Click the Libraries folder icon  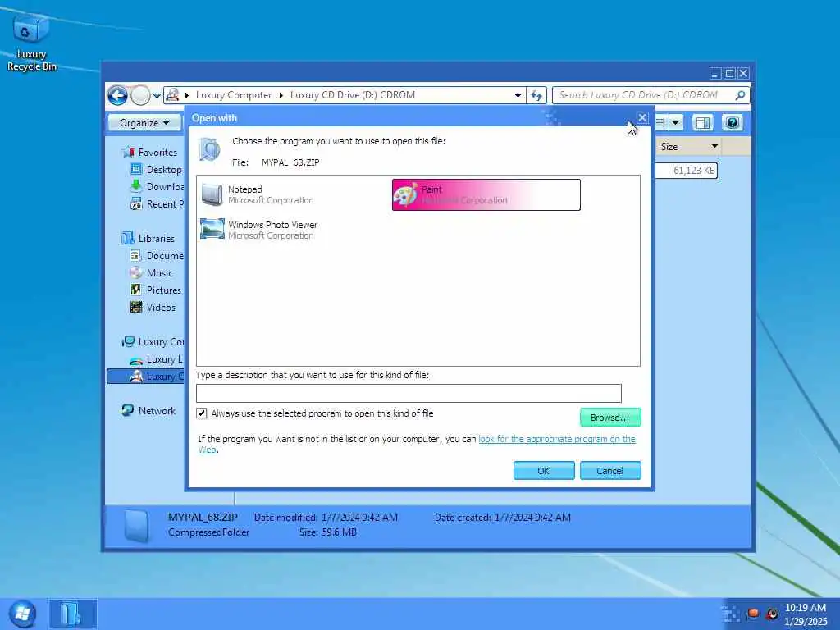click(127, 238)
